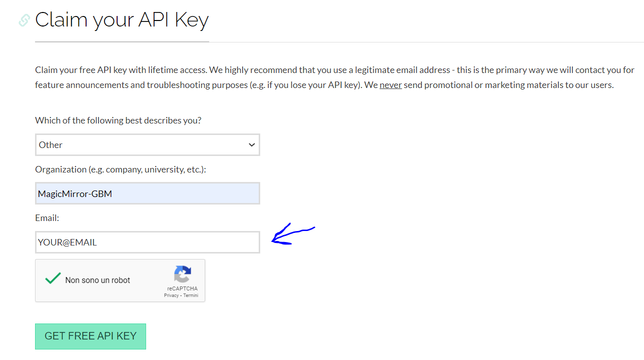Submit with the GET FREE API KEY button
The width and height of the screenshot is (644, 360).
(x=91, y=336)
